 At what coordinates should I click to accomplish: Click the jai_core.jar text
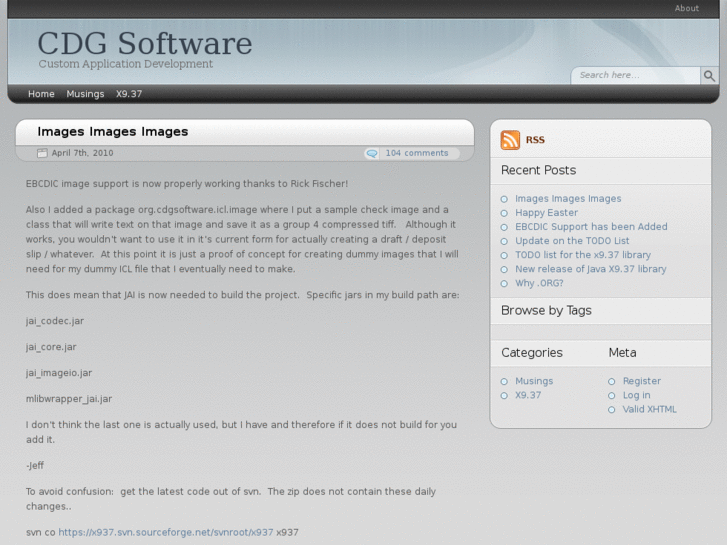tap(51, 347)
